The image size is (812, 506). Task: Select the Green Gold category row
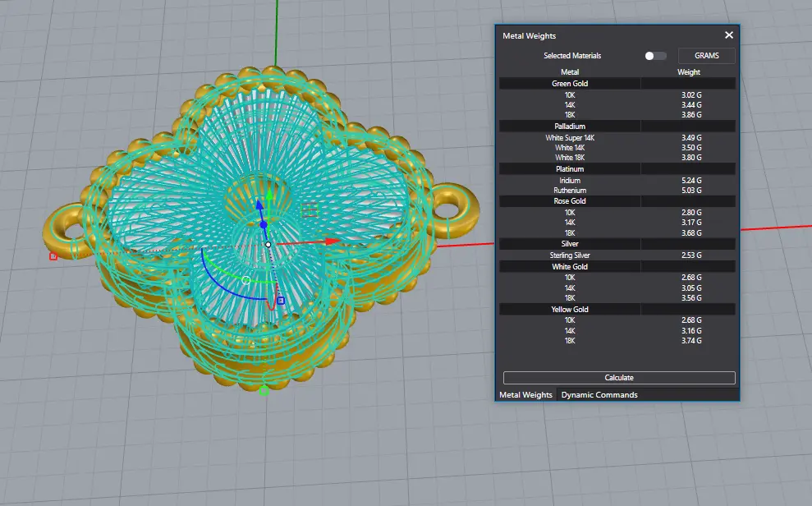click(617, 84)
